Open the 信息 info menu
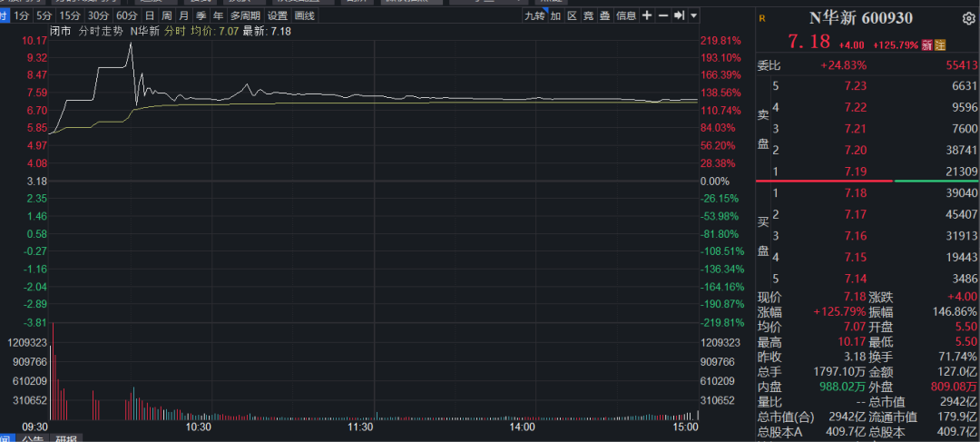Screen dimensions: 980x442 tap(626, 15)
